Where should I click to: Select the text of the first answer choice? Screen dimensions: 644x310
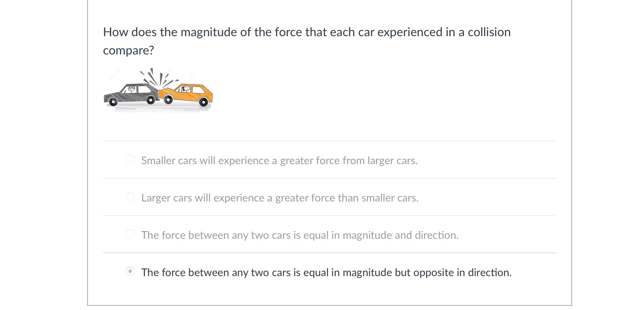tap(279, 160)
